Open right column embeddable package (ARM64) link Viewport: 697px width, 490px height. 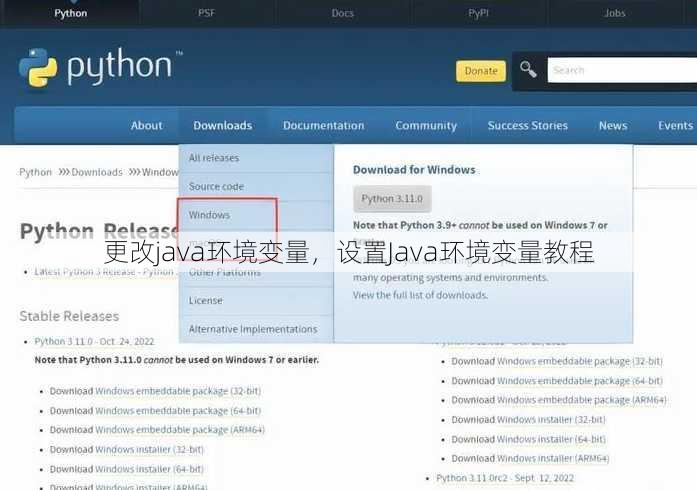(x=582, y=400)
